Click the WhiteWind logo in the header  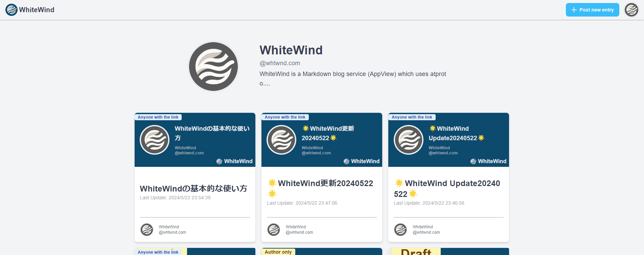[11, 10]
